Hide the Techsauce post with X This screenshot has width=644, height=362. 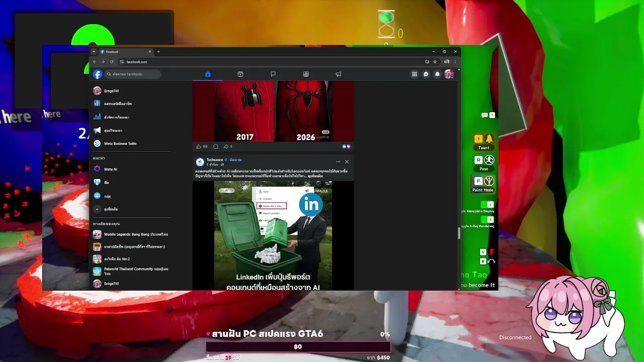[347, 162]
